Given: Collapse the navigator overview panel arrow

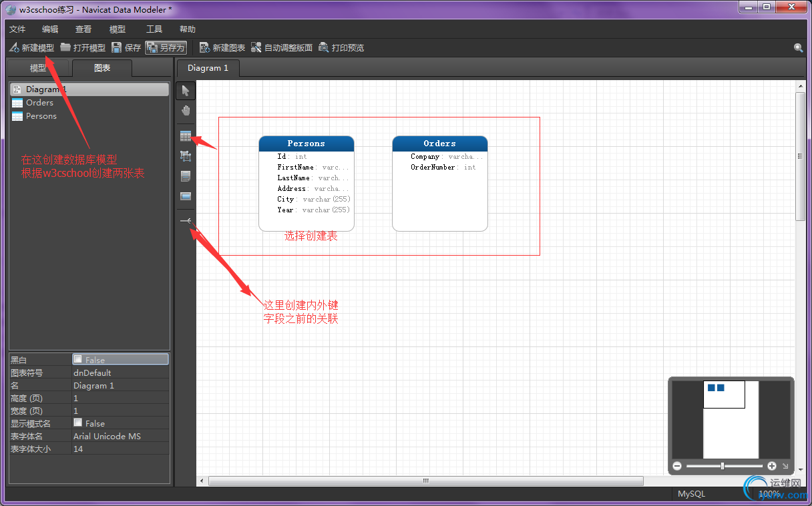Looking at the screenshot, I should [x=785, y=466].
